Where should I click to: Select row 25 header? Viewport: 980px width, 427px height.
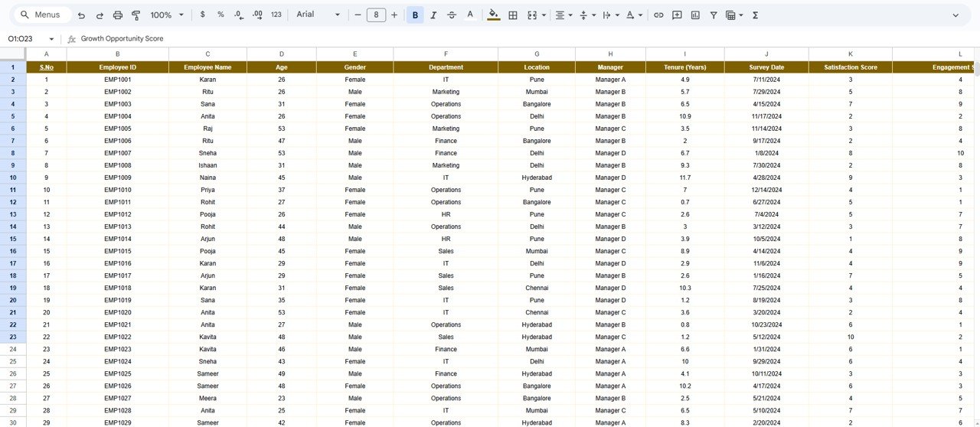click(x=13, y=361)
